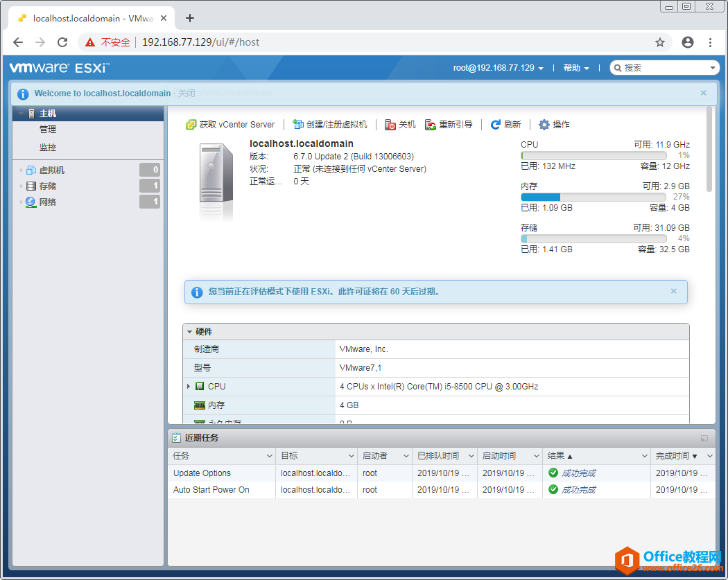
Task: Click the main panel vertical scrollbar
Action: tap(709, 148)
